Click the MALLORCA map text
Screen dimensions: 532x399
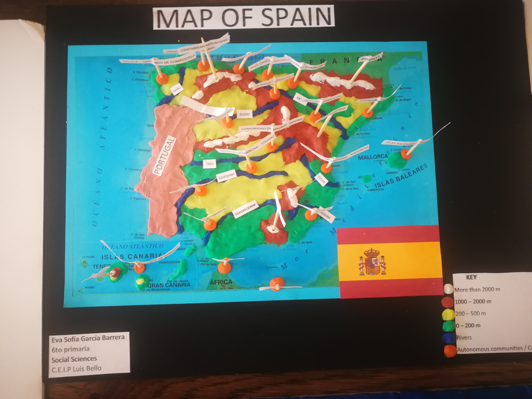[x=373, y=157]
